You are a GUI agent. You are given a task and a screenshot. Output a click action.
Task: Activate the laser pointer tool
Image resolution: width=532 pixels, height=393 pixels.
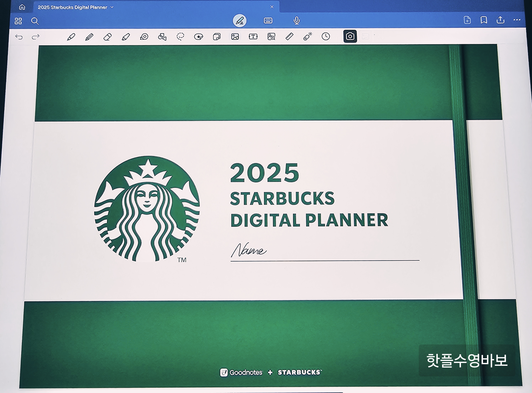pyautogui.click(x=308, y=36)
